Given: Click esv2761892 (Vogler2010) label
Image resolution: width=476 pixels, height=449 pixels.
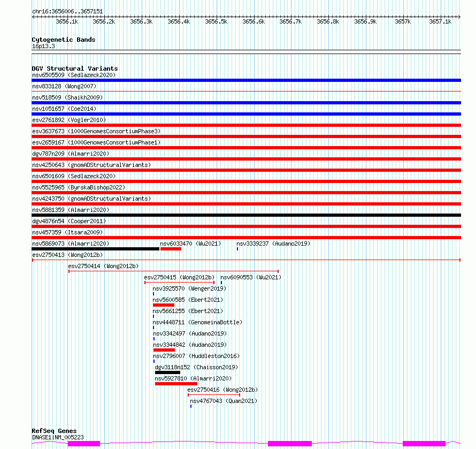Looking at the screenshot, I should coord(69,120).
